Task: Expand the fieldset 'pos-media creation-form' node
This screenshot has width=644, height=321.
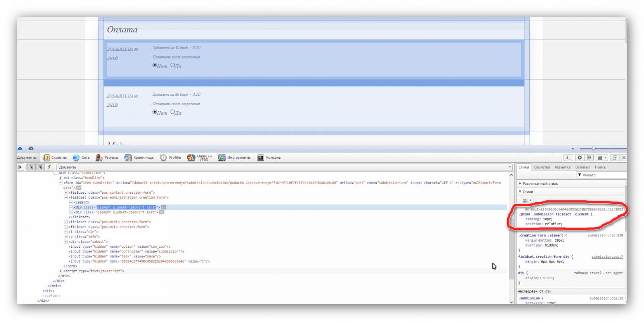Action: [66, 222]
